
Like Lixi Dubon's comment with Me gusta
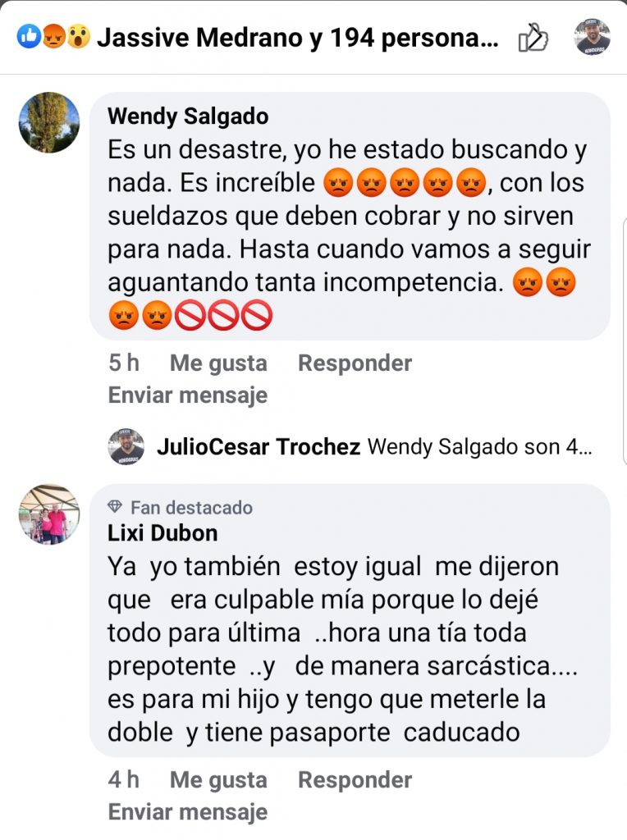tap(218, 780)
